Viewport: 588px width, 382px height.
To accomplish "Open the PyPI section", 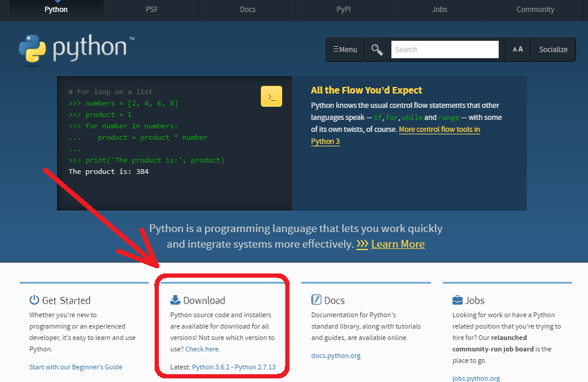I will click(x=343, y=9).
